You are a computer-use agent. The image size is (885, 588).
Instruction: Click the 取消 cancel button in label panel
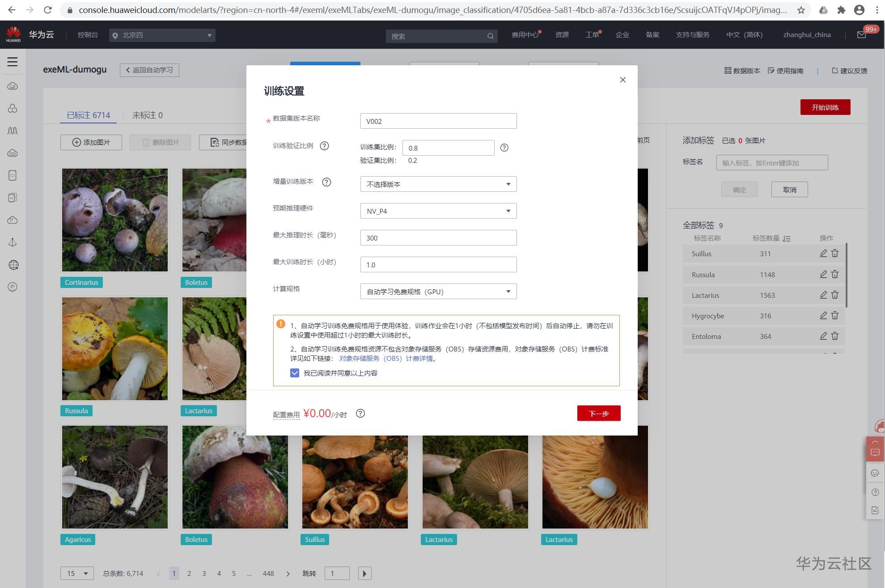pos(789,190)
